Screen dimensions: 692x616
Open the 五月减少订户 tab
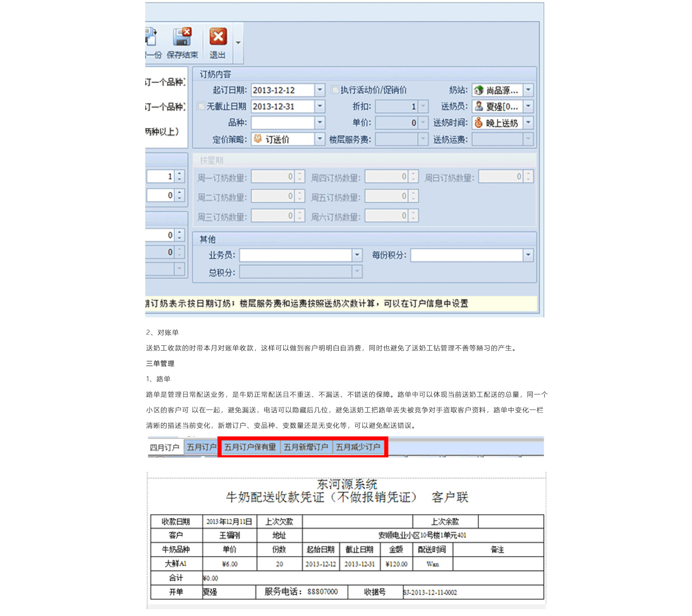click(358, 447)
